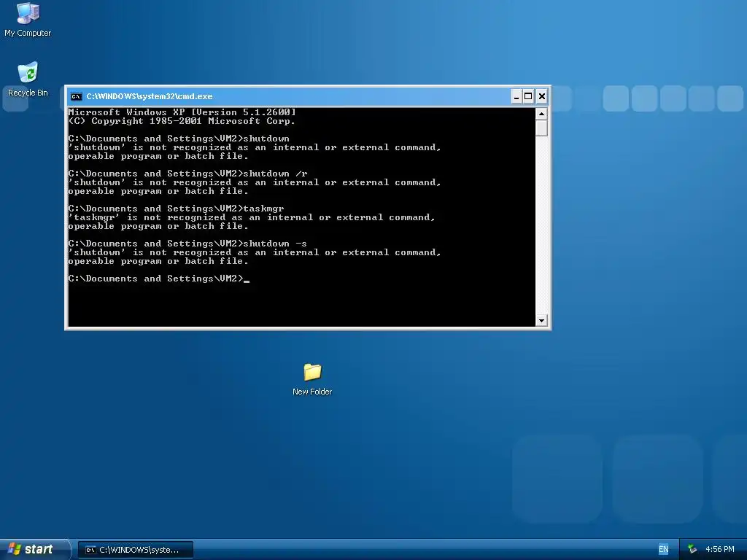The image size is (747, 560).
Task: Click the 'shutdown -s' command line
Action: point(187,244)
